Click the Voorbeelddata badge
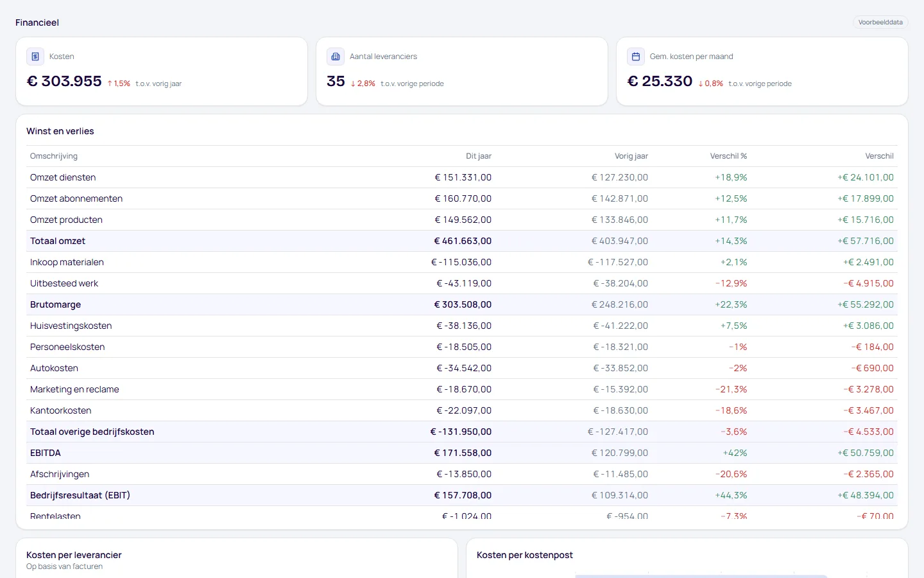The image size is (924, 578). click(880, 22)
